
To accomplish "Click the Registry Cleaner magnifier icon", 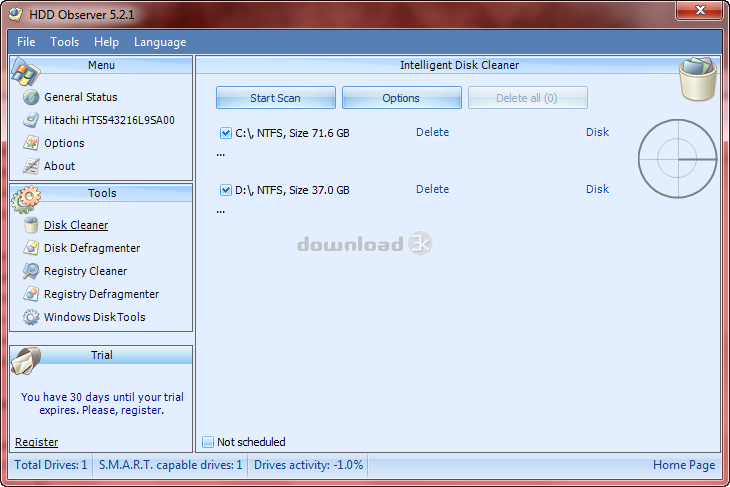I will [x=31, y=271].
